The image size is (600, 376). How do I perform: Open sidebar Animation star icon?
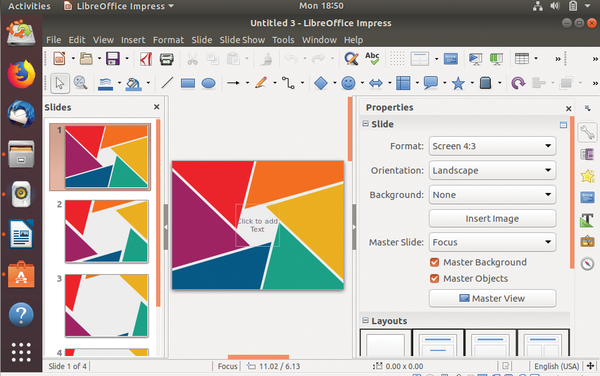pyautogui.click(x=587, y=176)
